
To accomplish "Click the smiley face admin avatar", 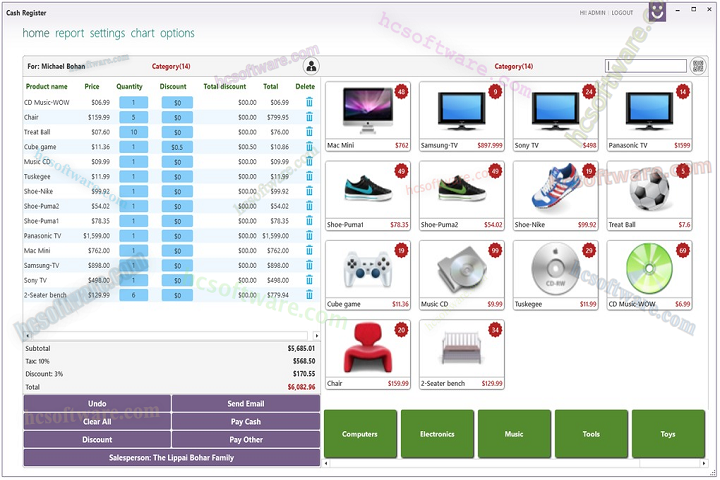I will point(657,11).
